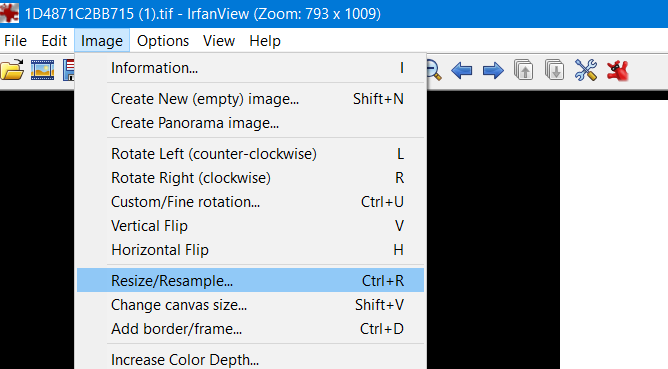This screenshot has width=668, height=369.
Task: Open the Edit menu
Action: [x=54, y=41]
